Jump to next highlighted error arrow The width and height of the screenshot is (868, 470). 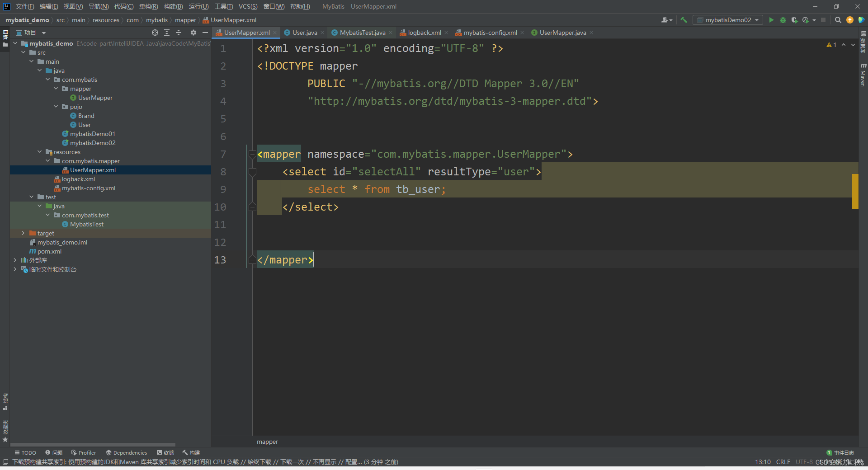point(853,45)
